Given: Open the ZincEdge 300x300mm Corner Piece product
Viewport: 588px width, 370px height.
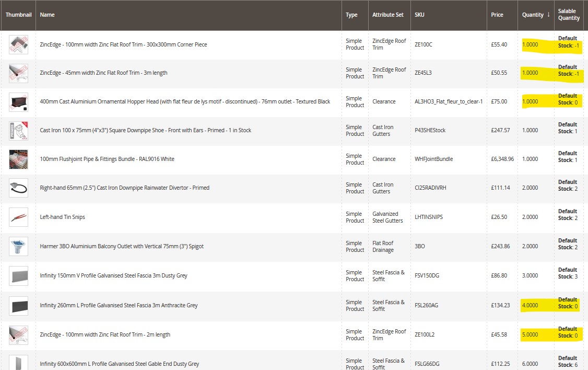Looking at the screenshot, I should tap(122, 44).
